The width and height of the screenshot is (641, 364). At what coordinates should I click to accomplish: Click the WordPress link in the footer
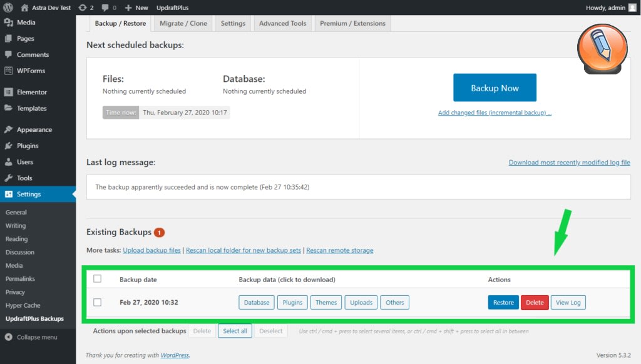tap(175, 355)
